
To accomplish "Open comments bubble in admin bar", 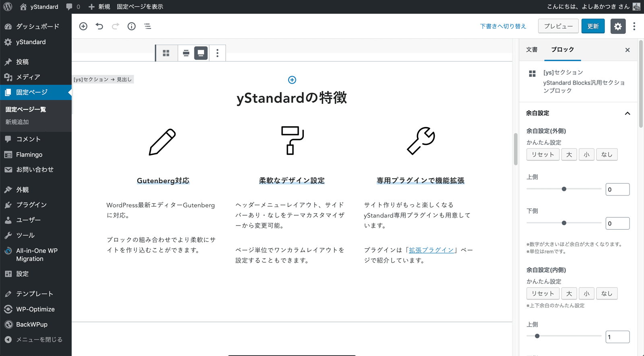I will pyautogui.click(x=73, y=7).
